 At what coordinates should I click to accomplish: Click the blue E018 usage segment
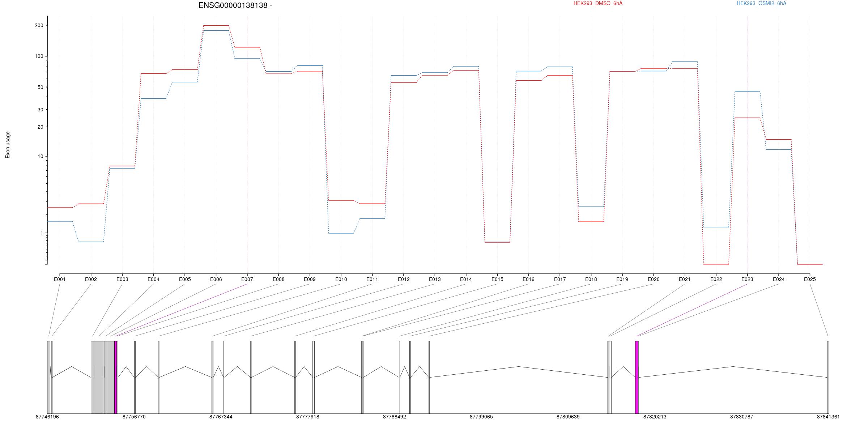(x=591, y=207)
